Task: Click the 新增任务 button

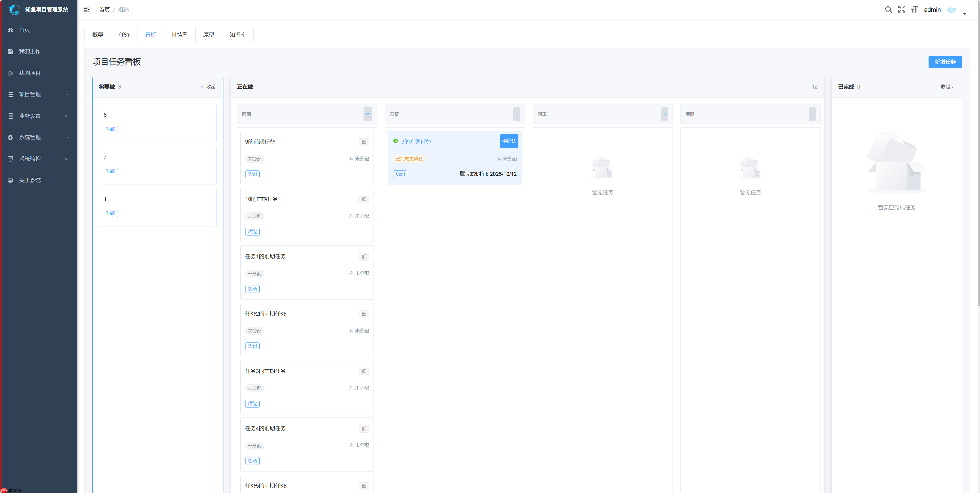Action: click(945, 62)
